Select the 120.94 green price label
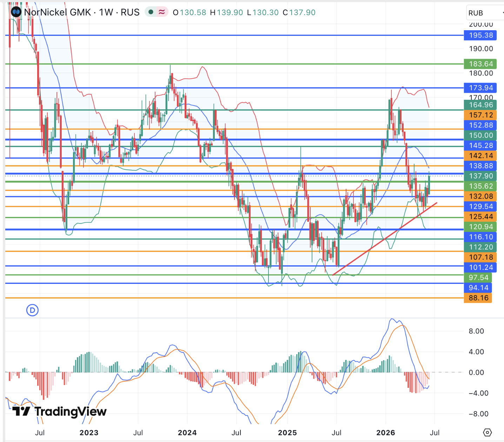The width and height of the screenshot is (504, 442). (480, 227)
